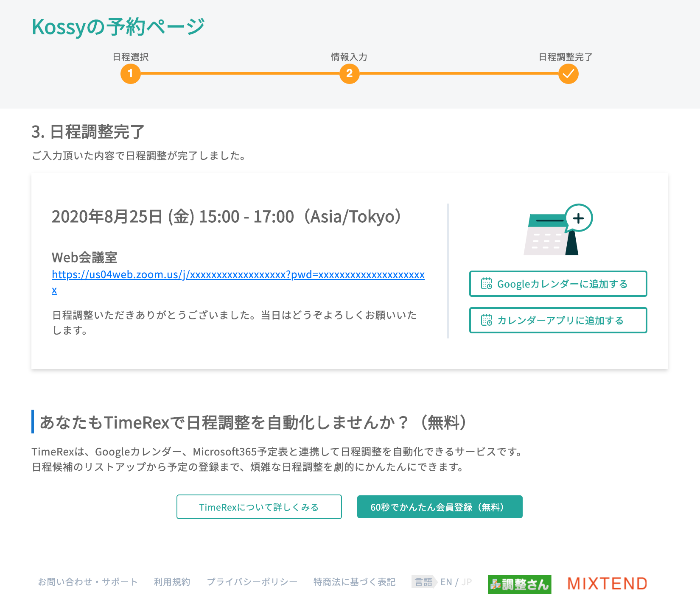Open the 調整さん service logo
Image resolution: width=700 pixels, height=609 pixels.
click(x=519, y=584)
